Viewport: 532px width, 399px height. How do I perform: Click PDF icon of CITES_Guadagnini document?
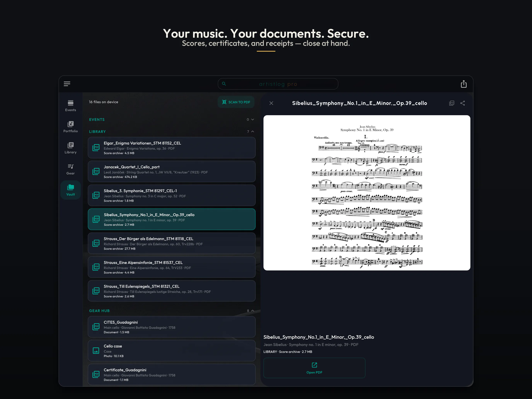tap(96, 327)
